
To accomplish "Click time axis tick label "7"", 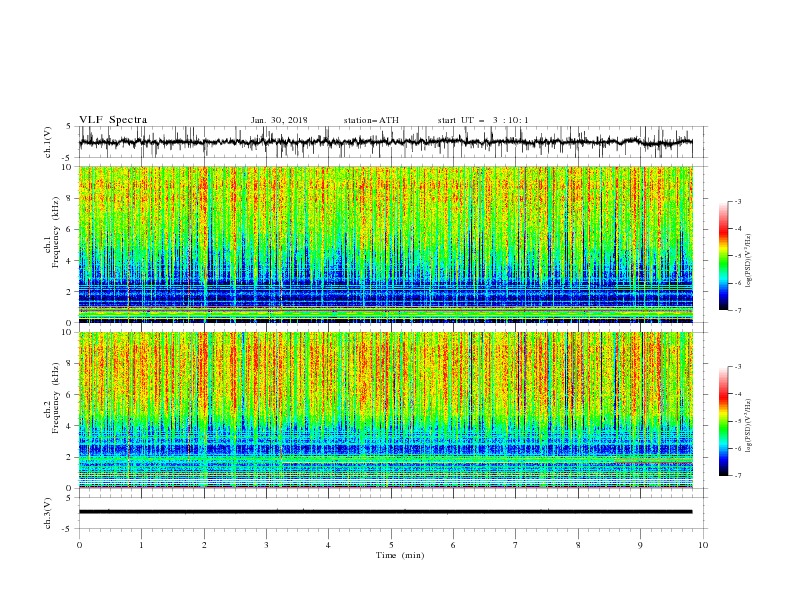I will tap(516, 545).
